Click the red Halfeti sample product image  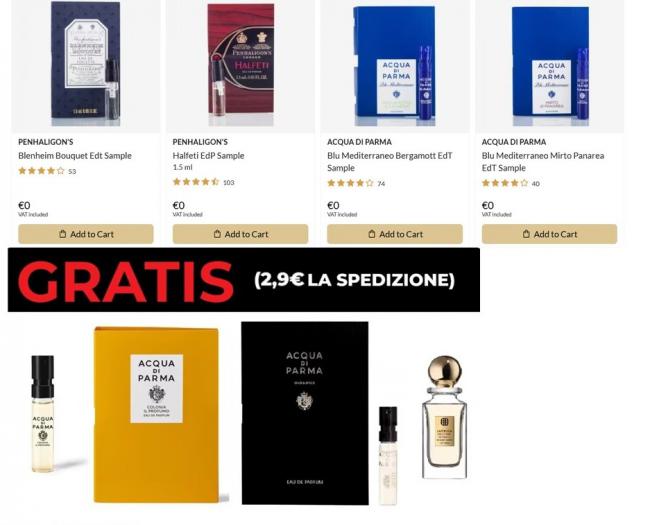240,64
